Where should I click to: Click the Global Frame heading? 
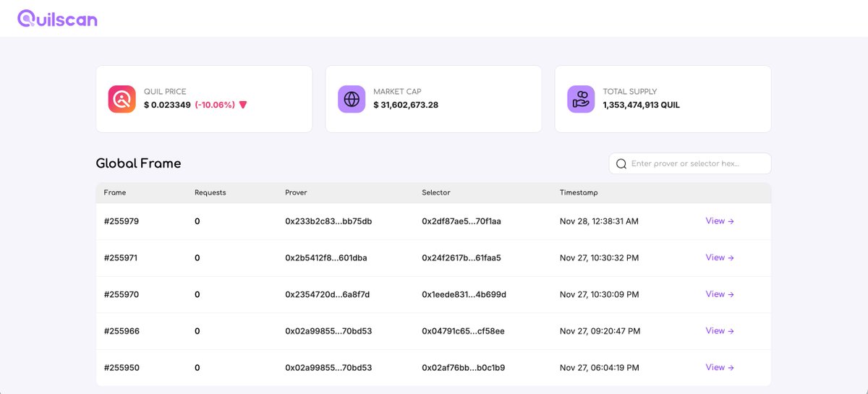click(138, 163)
